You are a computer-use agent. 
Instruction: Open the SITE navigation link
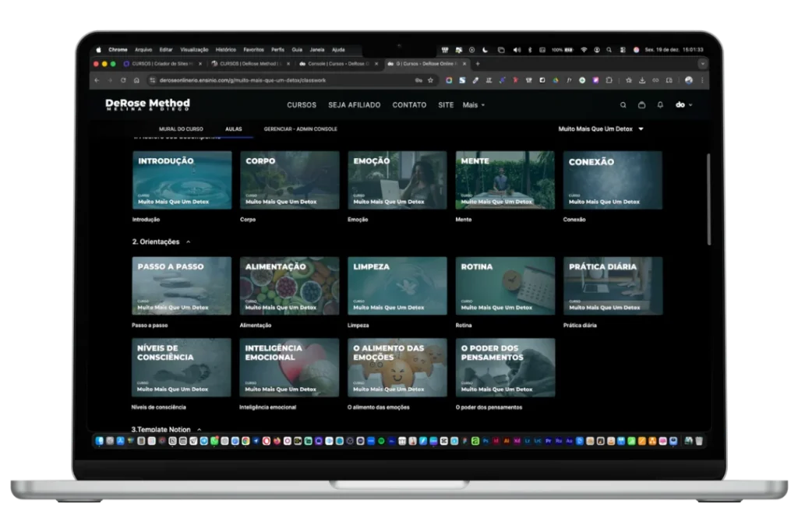point(446,105)
